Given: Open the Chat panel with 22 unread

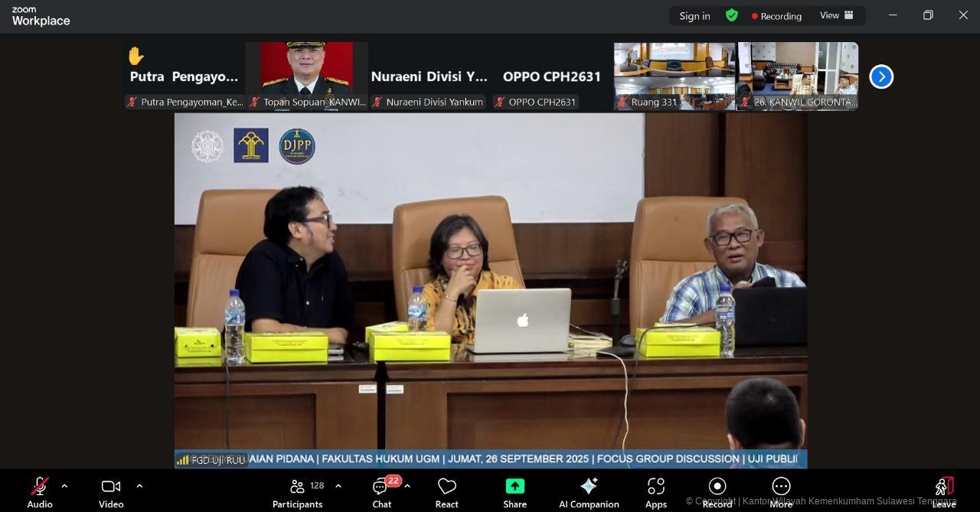Looking at the screenshot, I should (x=381, y=487).
